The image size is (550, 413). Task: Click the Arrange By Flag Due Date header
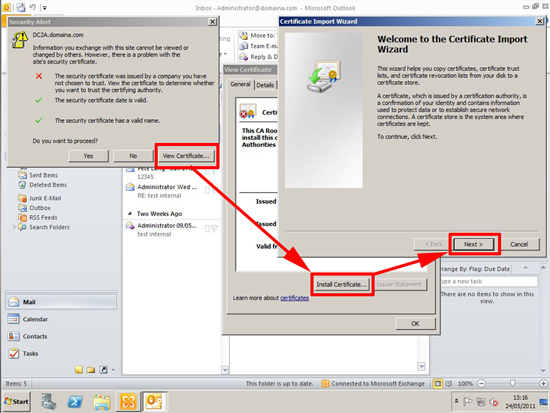point(475,269)
